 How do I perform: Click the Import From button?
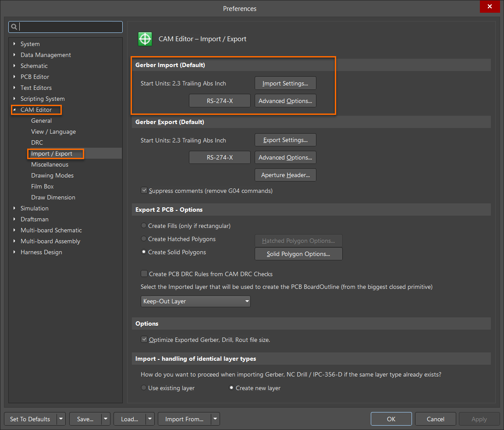coord(184,419)
